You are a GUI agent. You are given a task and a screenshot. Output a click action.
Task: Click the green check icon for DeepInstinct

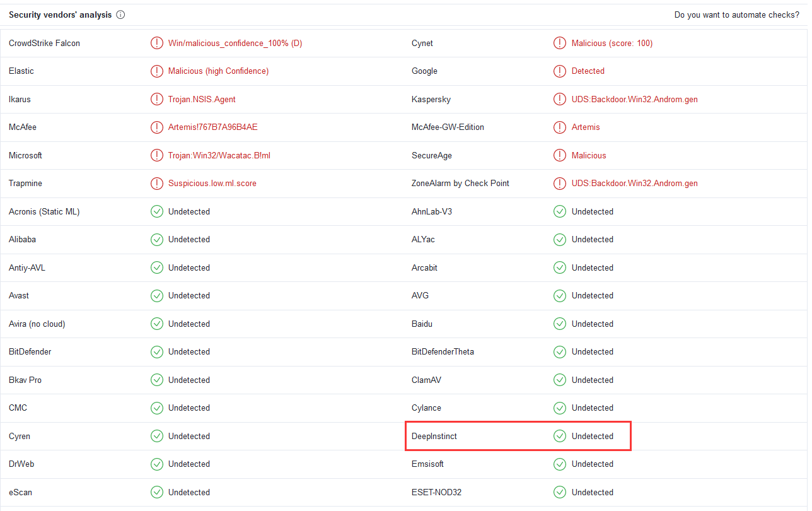pos(559,436)
